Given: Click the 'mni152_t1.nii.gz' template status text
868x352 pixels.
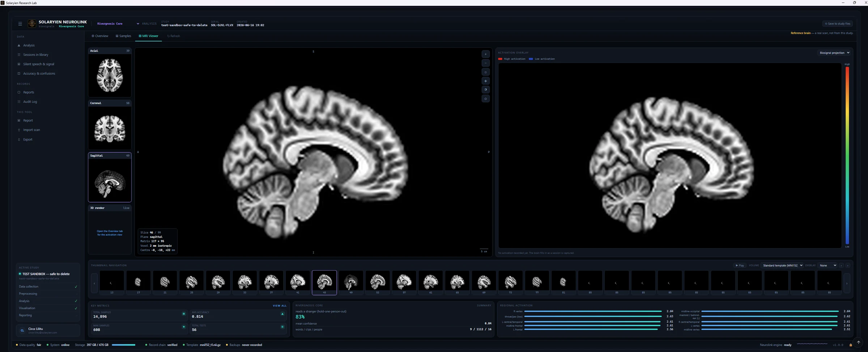Looking at the screenshot, I should point(210,345).
